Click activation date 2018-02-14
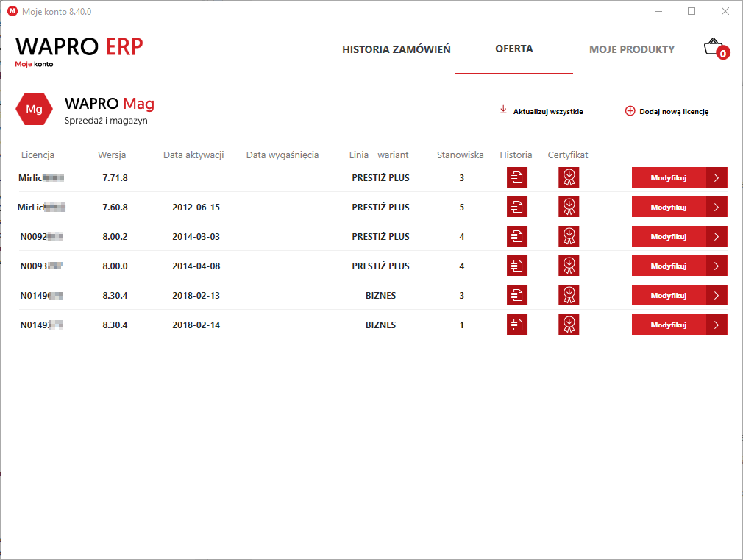Image resolution: width=743 pixels, height=560 pixels. (196, 325)
